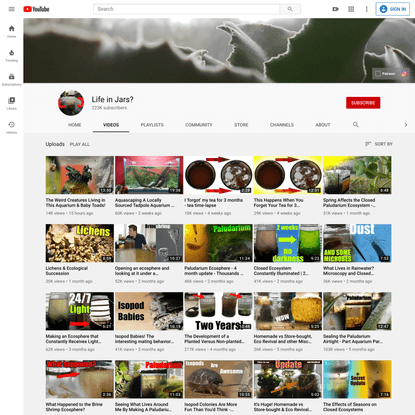The height and width of the screenshot is (415, 415).
Task: Open the hamburger guide menu
Action: (x=12, y=9)
